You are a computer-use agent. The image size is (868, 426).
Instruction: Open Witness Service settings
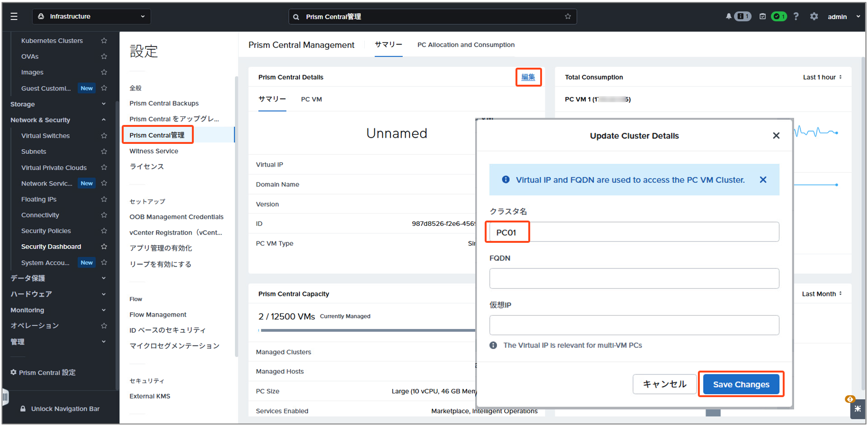tap(154, 151)
